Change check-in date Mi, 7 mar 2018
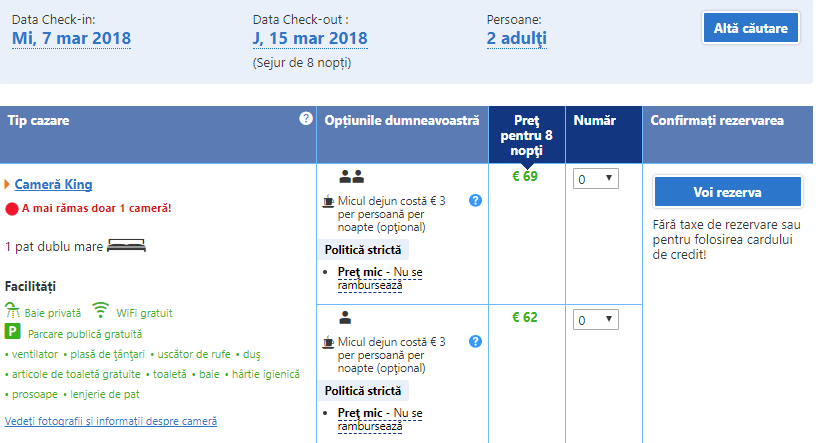The width and height of the screenshot is (816, 443). [x=71, y=39]
